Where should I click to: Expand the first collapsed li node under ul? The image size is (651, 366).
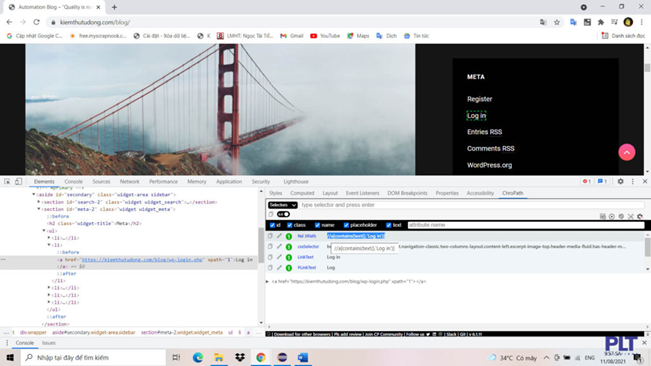point(49,238)
